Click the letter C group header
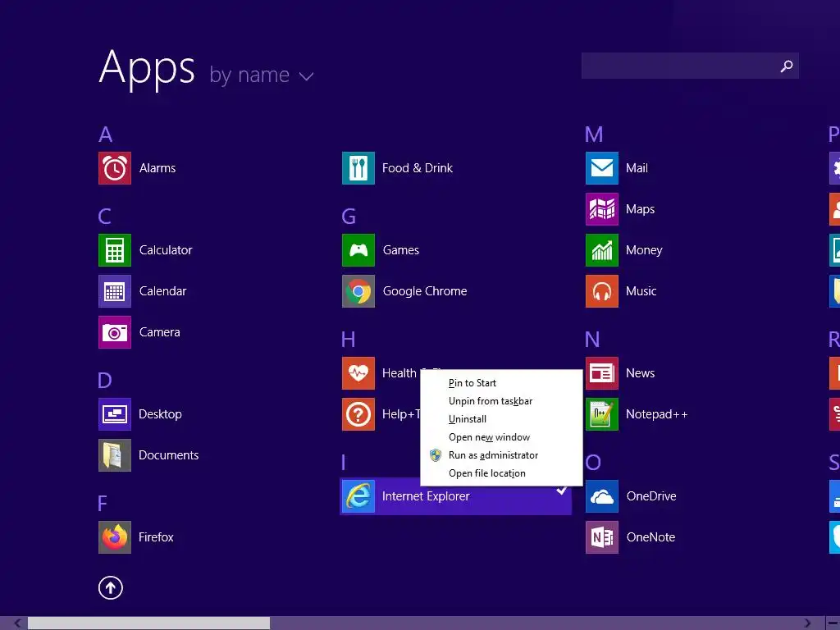This screenshot has width=840, height=630. [x=105, y=217]
